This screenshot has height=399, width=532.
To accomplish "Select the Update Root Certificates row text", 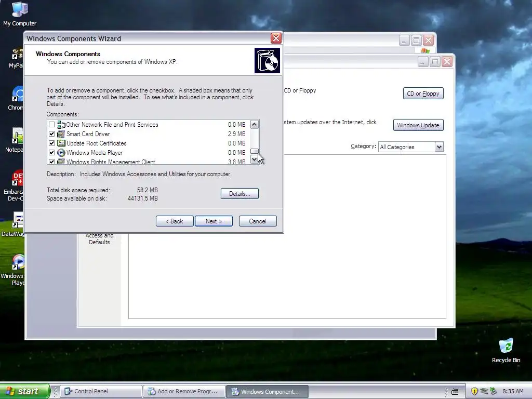I will 96,143.
